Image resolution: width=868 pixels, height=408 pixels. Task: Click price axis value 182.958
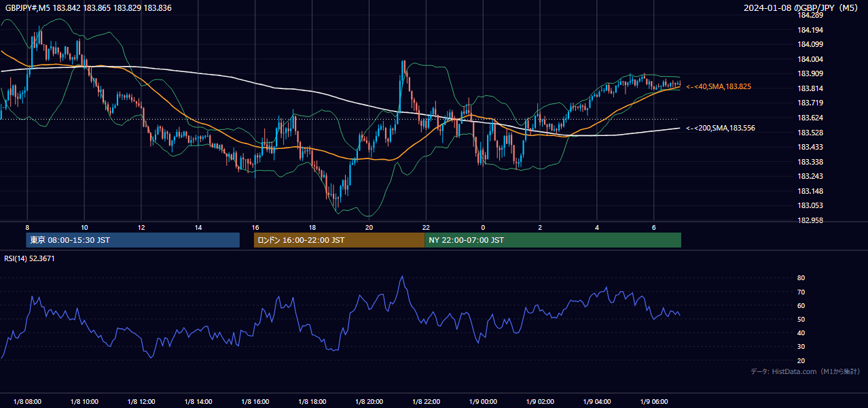point(810,220)
